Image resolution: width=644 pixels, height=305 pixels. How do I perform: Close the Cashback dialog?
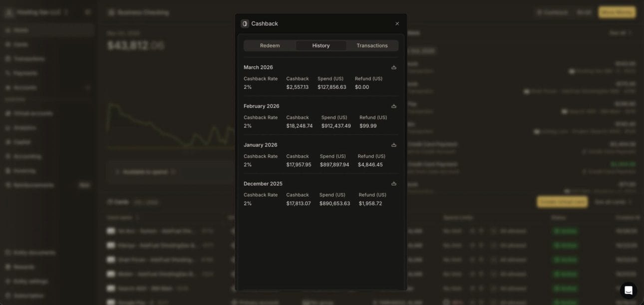click(x=397, y=23)
